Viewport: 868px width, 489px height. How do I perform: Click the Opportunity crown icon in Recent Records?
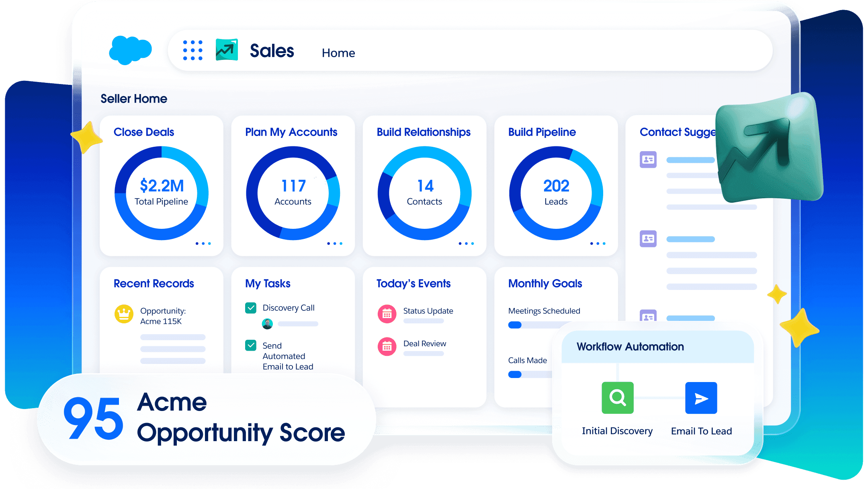tap(124, 314)
